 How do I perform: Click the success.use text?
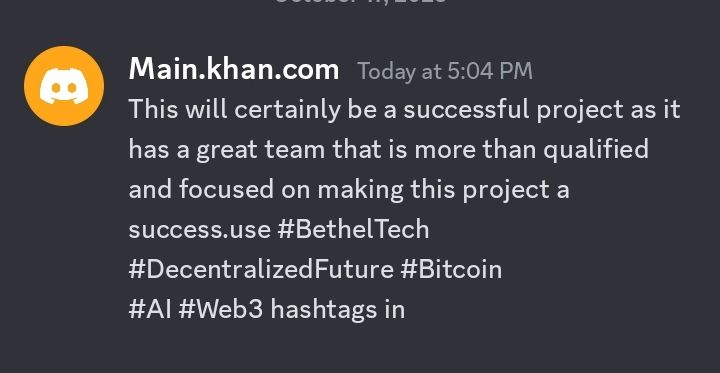coord(199,230)
